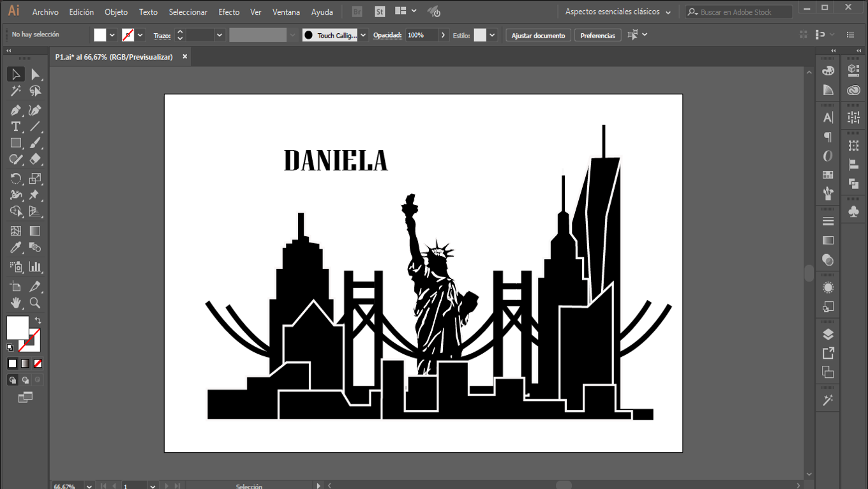The image size is (868, 489).
Task: Select the Eyedropper tool
Action: [16, 248]
